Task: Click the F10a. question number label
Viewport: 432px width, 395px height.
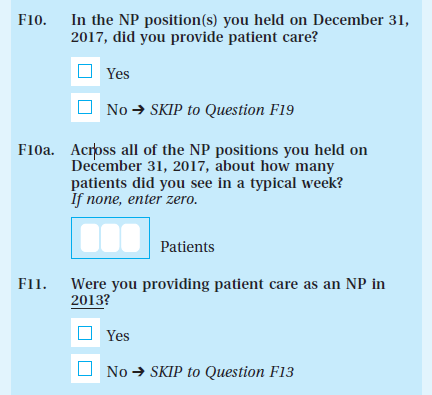Action: pyautogui.click(x=36, y=150)
